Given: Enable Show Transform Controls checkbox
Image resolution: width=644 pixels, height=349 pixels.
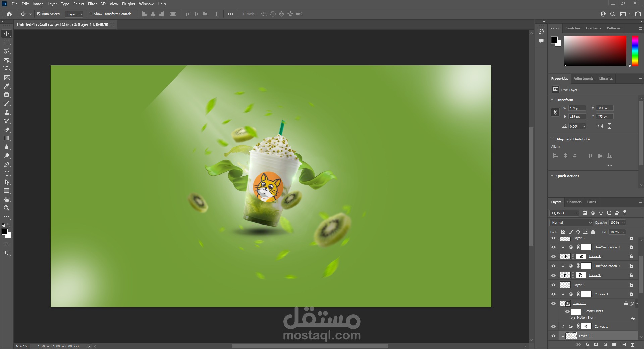Looking at the screenshot, I should (x=91, y=14).
